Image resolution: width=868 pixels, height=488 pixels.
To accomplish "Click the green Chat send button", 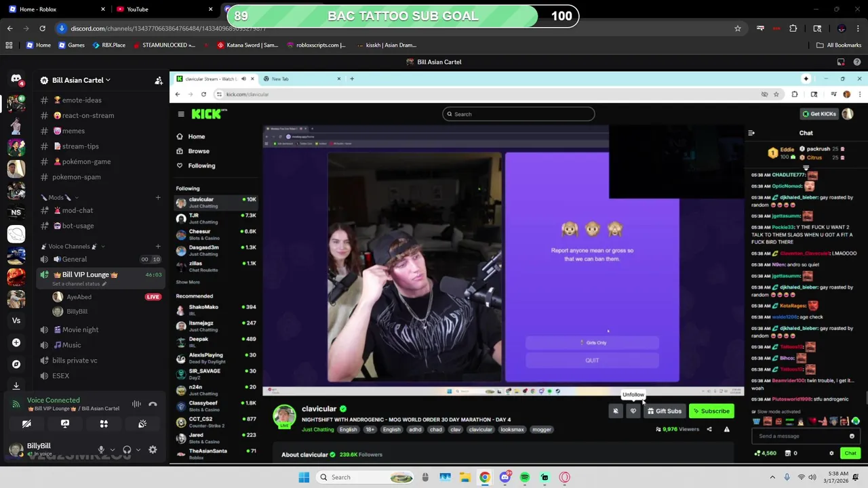I will [x=850, y=453].
